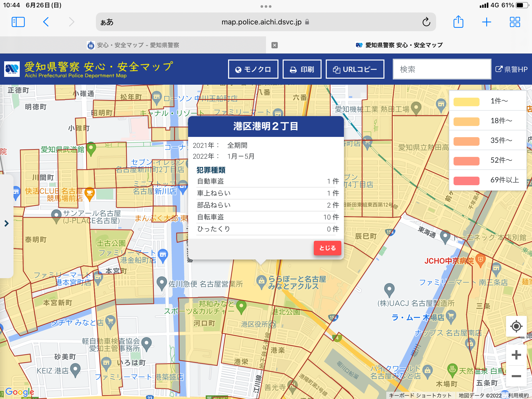The height and width of the screenshot is (399, 532).
Task: Reload the current page
Action: [426, 22]
